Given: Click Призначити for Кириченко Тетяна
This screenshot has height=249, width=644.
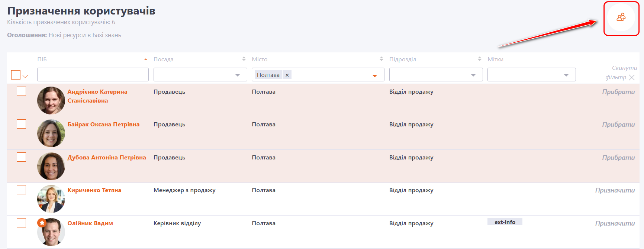Looking at the screenshot, I should coord(615,190).
